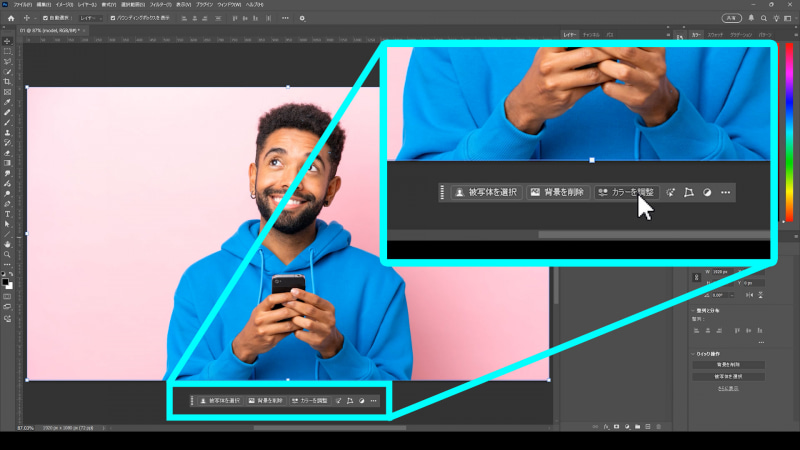Screen dimensions: 800x450
Task: Select the Gradient tool
Action: (7, 163)
